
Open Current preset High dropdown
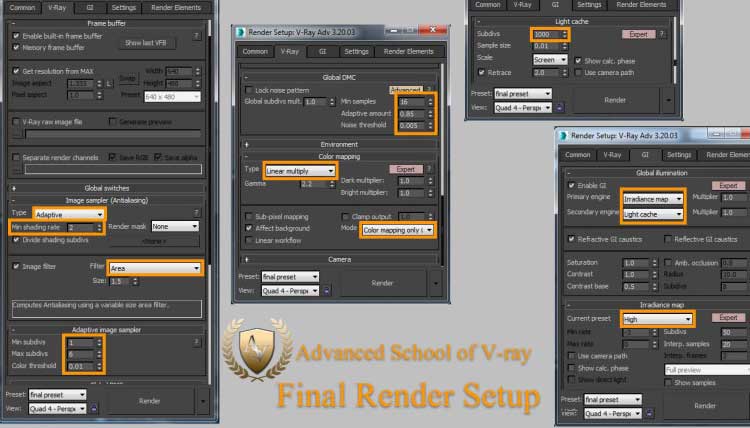tap(657, 319)
